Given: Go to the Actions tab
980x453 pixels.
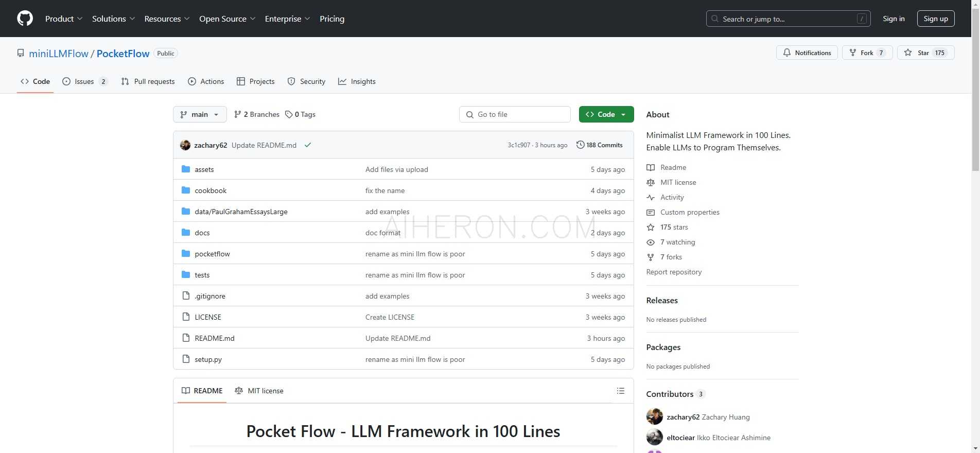Looking at the screenshot, I should click(206, 81).
